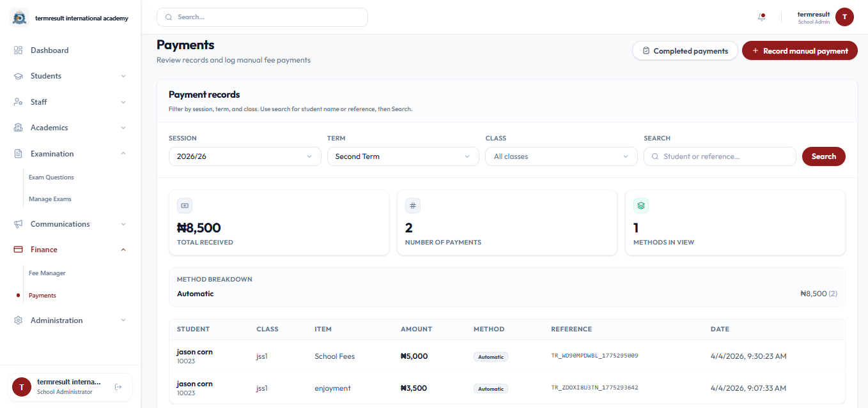The height and width of the screenshot is (408, 868).
Task: Click reference TR_ZDOXI8U3TN_1775293642
Action: coord(595,388)
